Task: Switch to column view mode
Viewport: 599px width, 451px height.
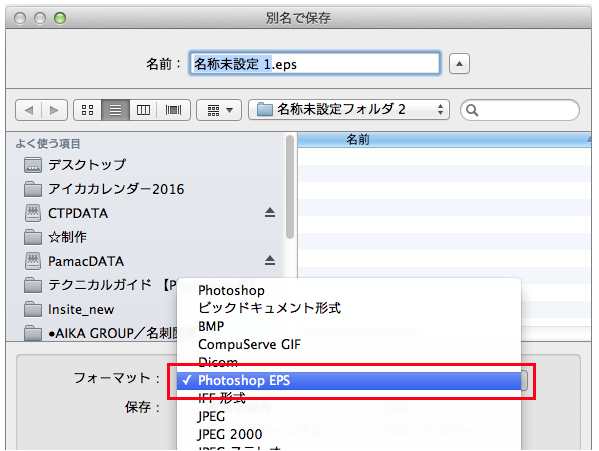Action: click(143, 110)
